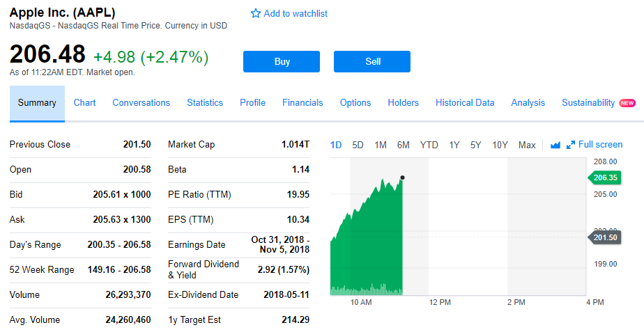Click the gray 201.50 previous close marker
Screen dimensions: 644x332
click(x=605, y=238)
